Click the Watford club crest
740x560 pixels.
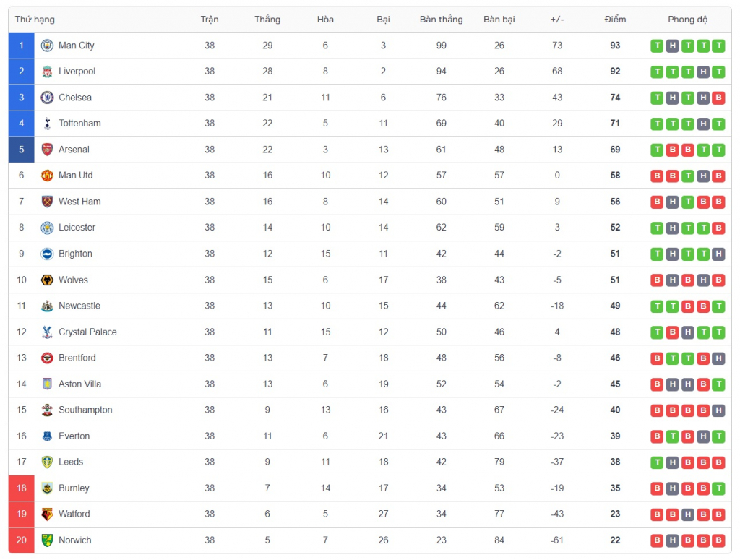coord(47,514)
